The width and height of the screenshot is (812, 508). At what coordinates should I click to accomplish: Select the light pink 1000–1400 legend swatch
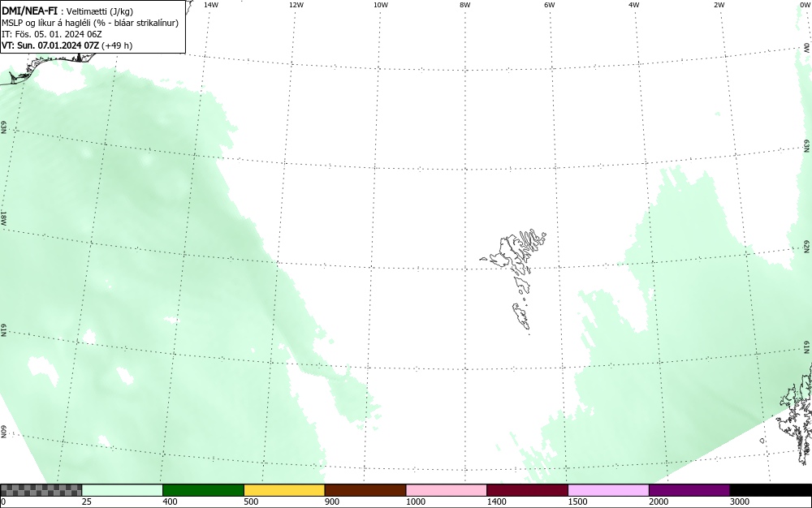click(447, 490)
